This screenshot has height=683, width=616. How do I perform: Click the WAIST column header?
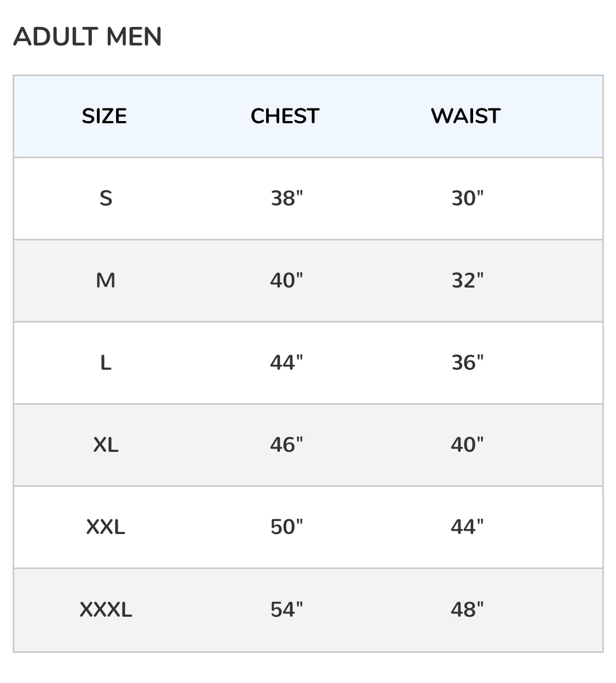point(465,116)
